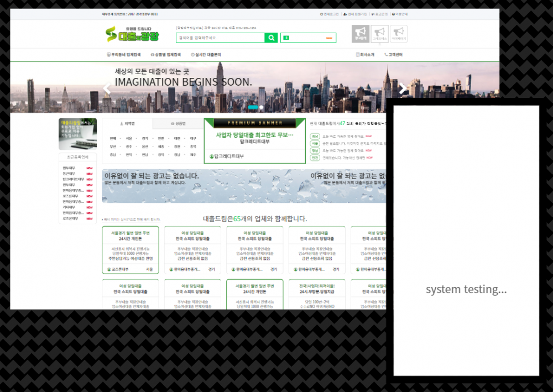Image resolution: width=553 pixels, height=392 pixels.
Task: Click the middle 그레이트네스 megaphone icon
Action: [x=380, y=33]
